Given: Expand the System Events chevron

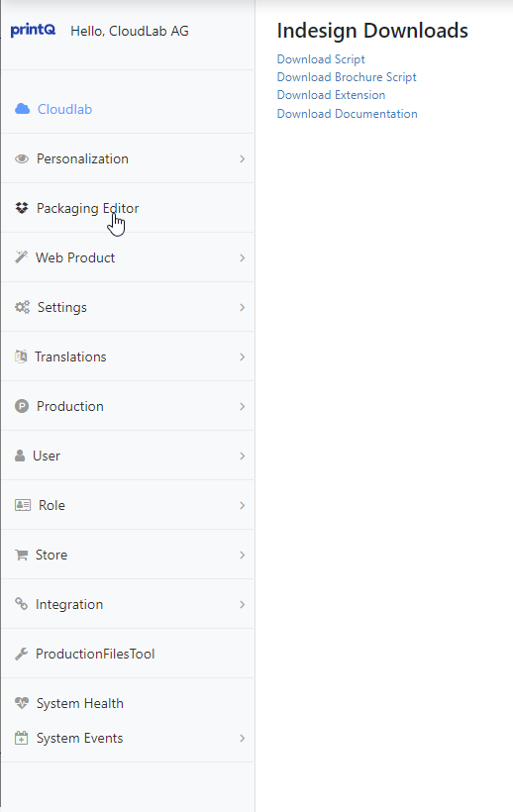Looking at the screenshot, I should coord(243,738).
